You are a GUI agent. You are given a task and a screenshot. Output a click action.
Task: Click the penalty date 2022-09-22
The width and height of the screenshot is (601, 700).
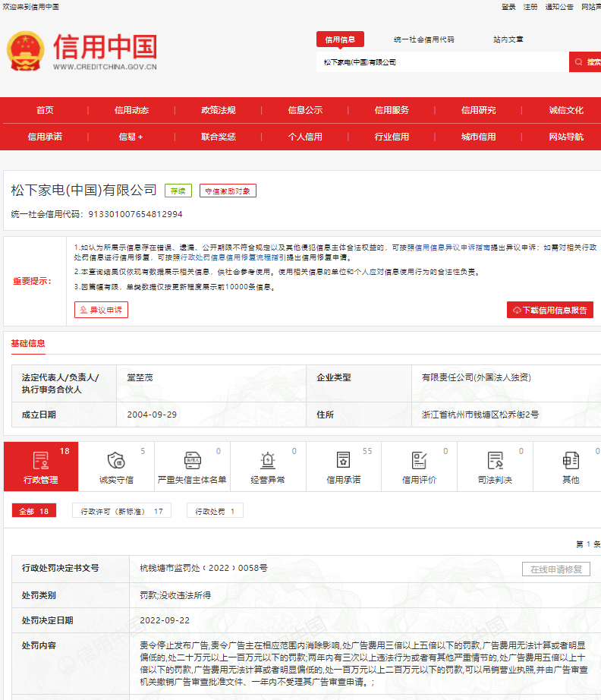pos(165,620)
